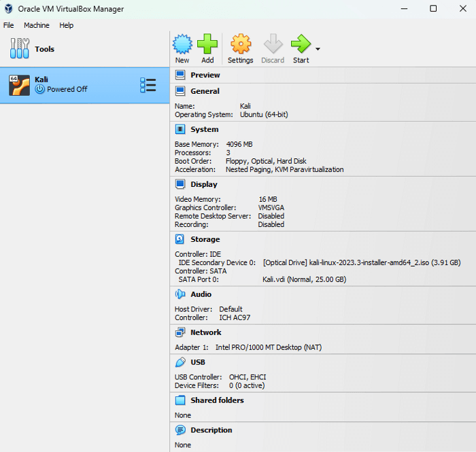Viewport: 476px width, 452px height.
Task: Click the 16 MB video memory value
Action: click(268, 199)
